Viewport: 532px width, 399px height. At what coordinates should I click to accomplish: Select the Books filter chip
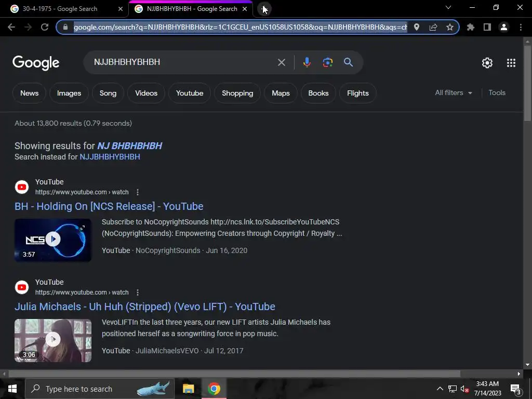pos(318,93)
